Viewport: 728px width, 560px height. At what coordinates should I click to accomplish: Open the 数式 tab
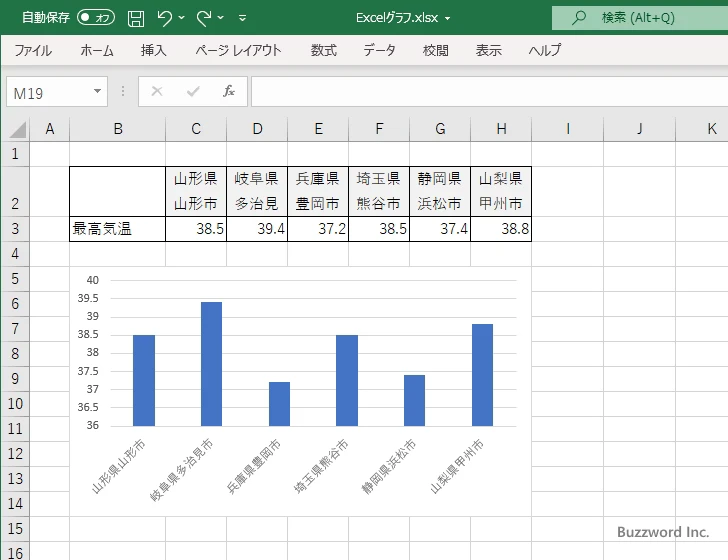click(324, 50)
